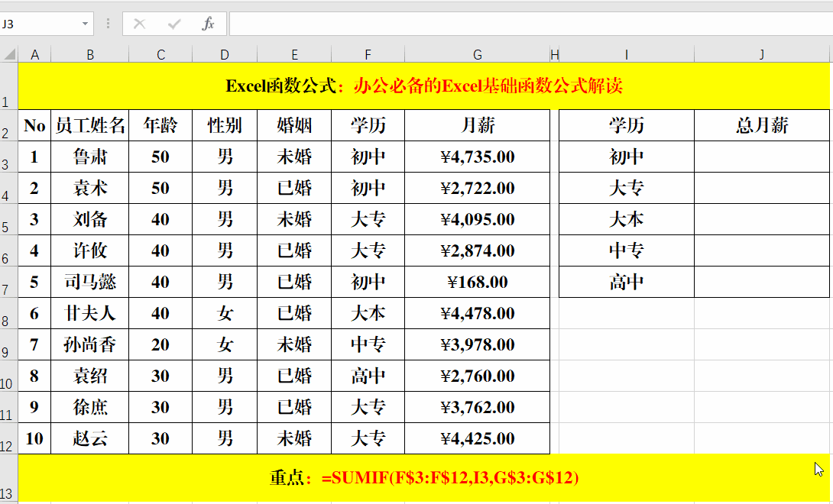Screen dimensions: 833x504
Task: Click 高中 in the right summary table
Action: 627,282
